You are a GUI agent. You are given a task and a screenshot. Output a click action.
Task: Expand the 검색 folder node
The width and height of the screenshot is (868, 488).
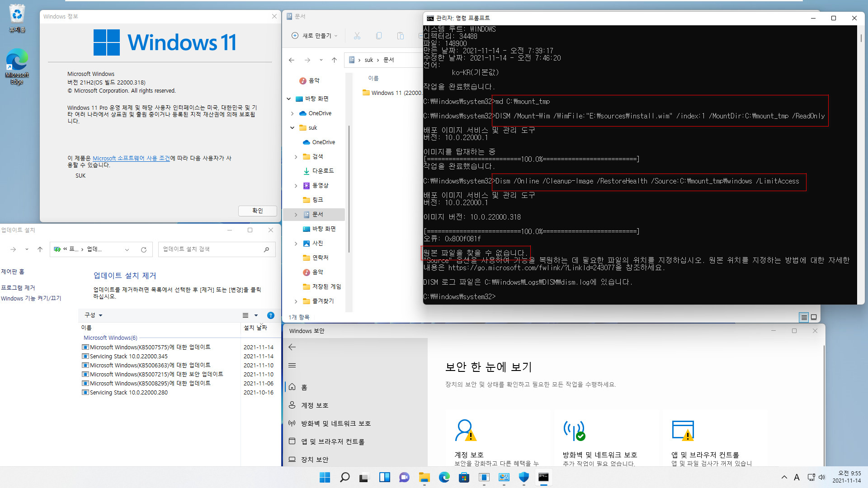tap(296, 157)
